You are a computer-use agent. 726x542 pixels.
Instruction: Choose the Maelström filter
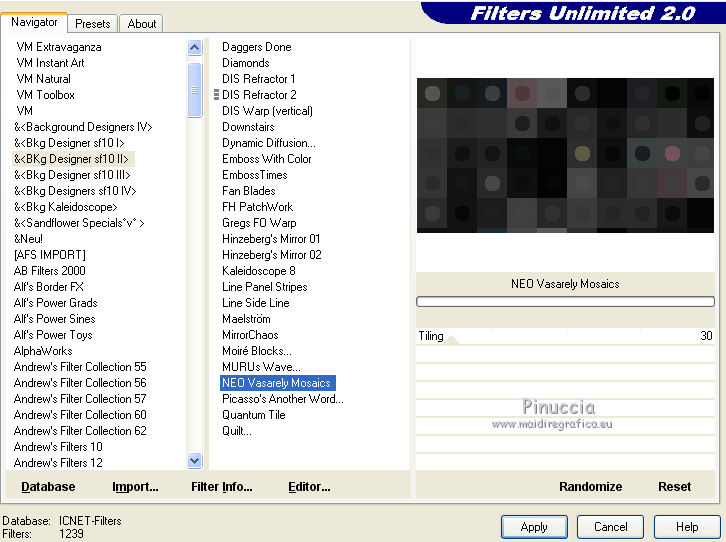246,318
